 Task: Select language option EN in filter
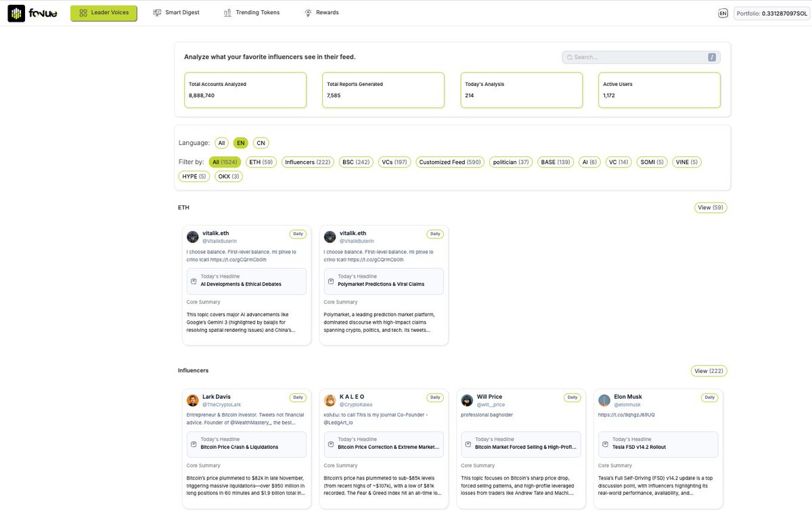coord(241,143)
